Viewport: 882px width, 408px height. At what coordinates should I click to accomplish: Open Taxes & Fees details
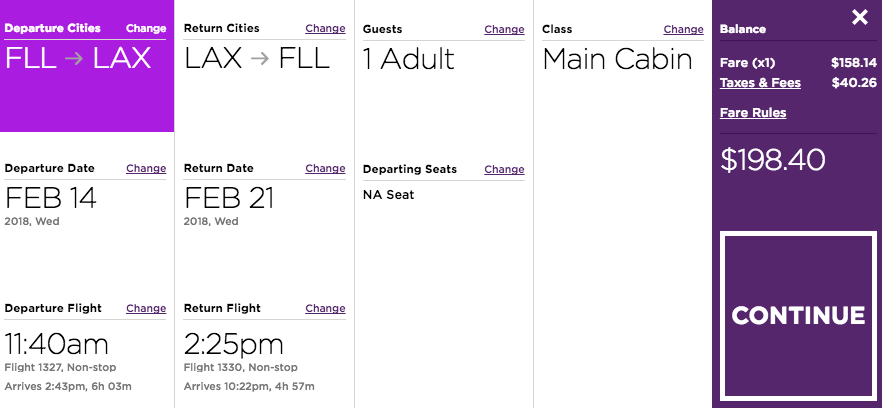click(760, 83)
